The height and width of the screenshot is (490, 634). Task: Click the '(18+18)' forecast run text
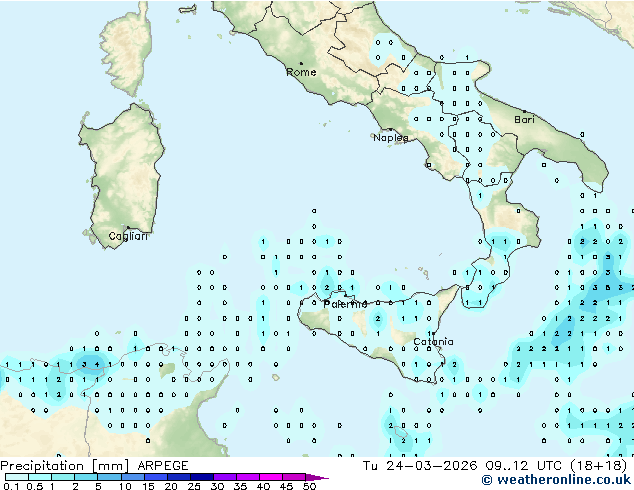click(598, 466)
